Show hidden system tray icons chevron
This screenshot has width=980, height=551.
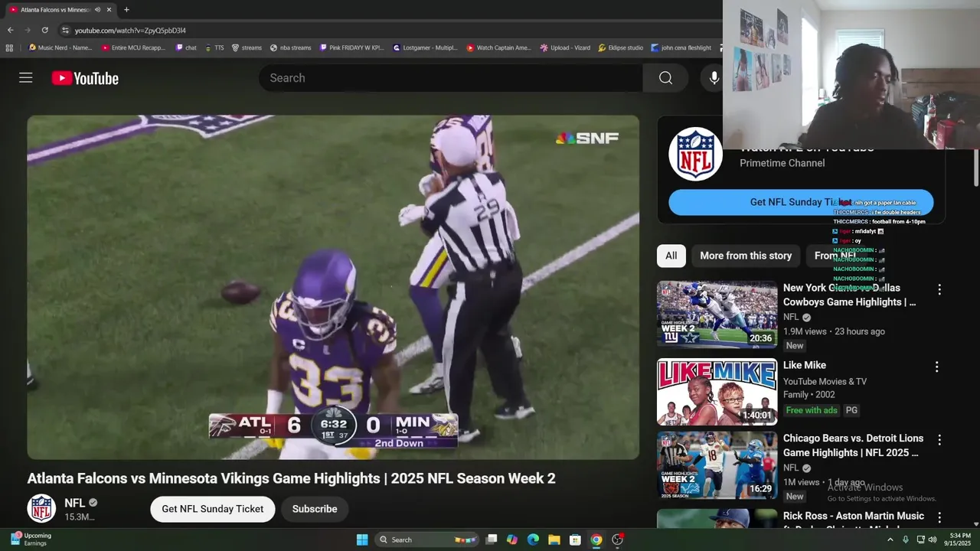point(890,540)
